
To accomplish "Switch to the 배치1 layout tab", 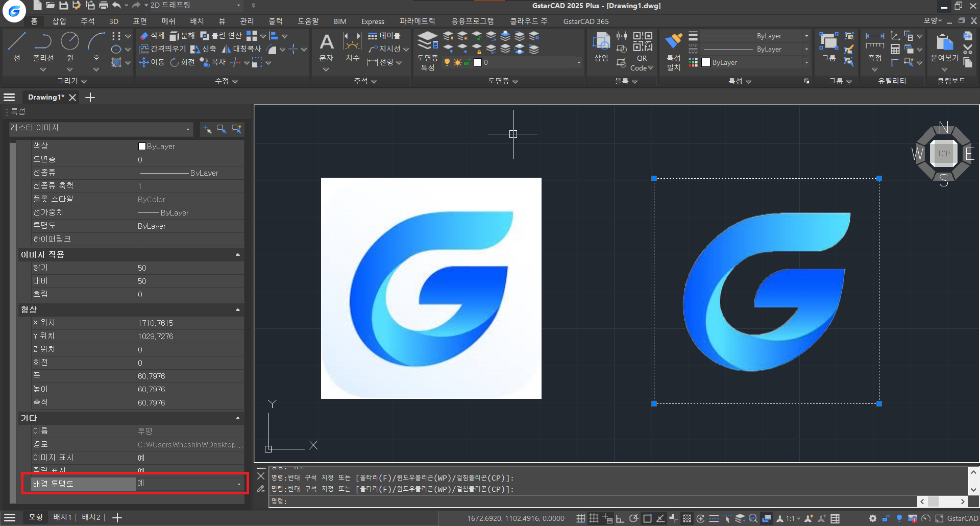I will [62, 517].
